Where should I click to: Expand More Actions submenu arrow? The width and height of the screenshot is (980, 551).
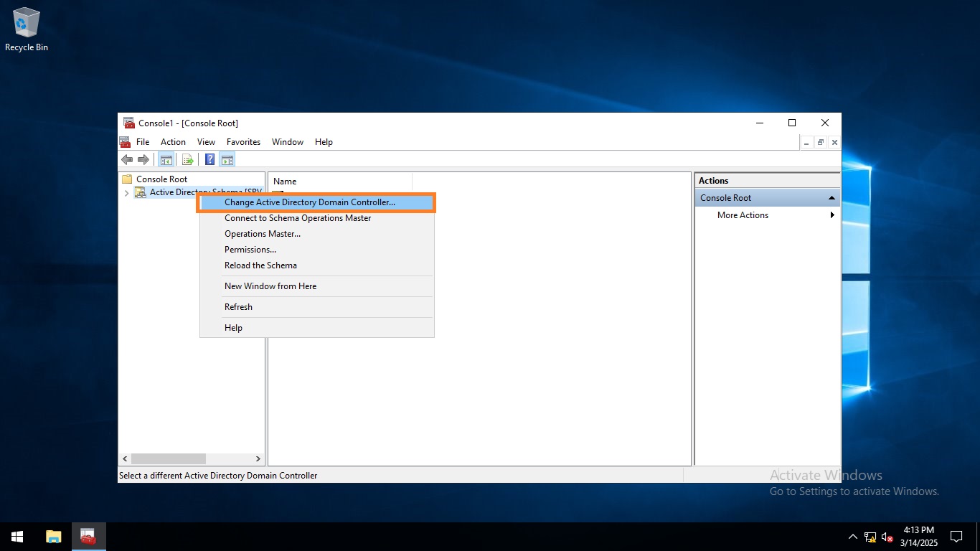coord(832,215)
